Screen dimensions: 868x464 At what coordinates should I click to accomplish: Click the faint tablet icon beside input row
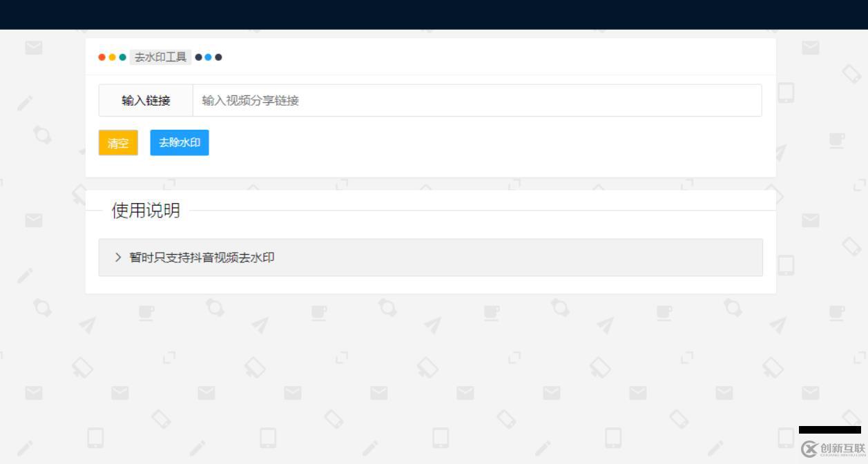[786, 92]
